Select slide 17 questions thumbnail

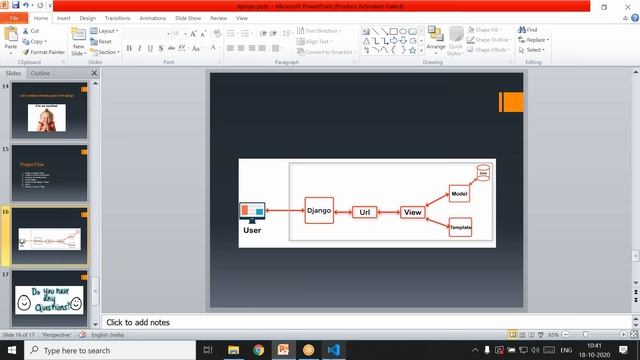point(49,299)
